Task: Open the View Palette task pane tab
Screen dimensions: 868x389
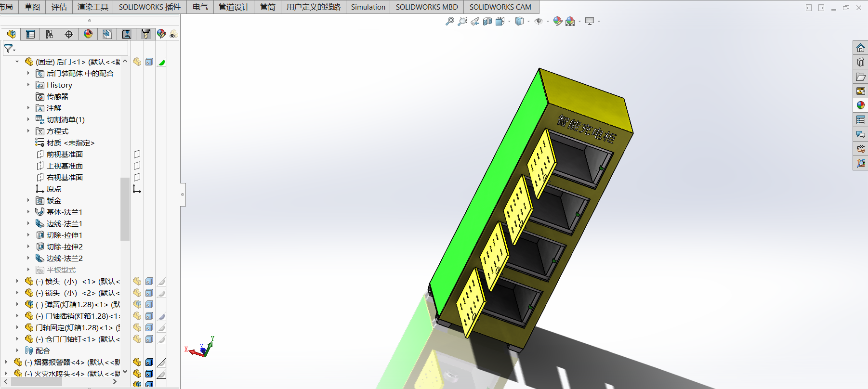Action: click(861, 91)
